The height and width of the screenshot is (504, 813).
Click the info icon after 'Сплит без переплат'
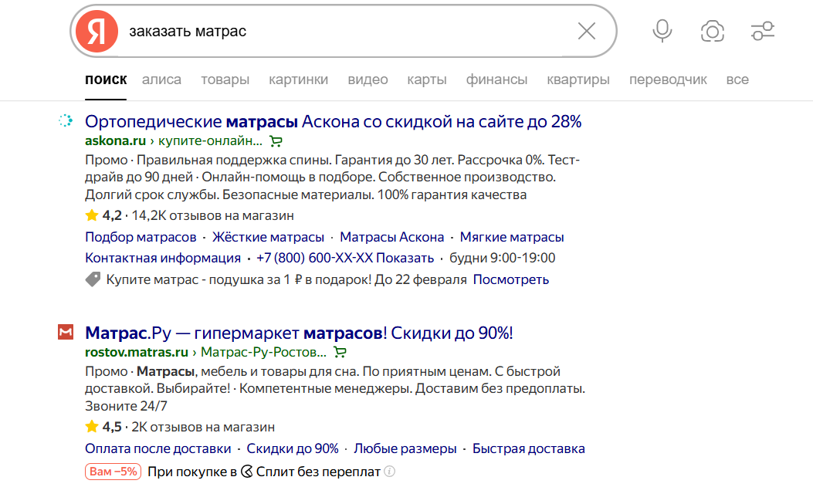click(390, 471)
